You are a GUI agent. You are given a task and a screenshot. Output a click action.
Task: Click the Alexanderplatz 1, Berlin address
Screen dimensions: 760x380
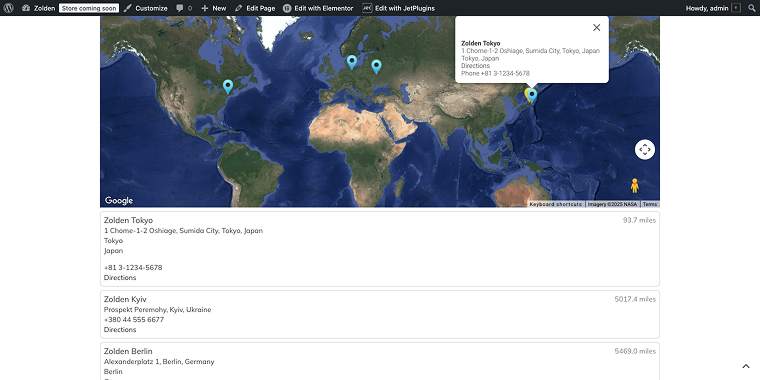point(159,362)
